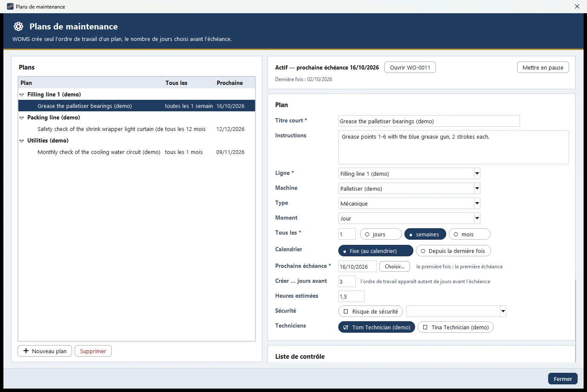Choose Fixe (au calendrier) scheduling
The width and height of the screenshot is (587, 392).
coord(375,251)
